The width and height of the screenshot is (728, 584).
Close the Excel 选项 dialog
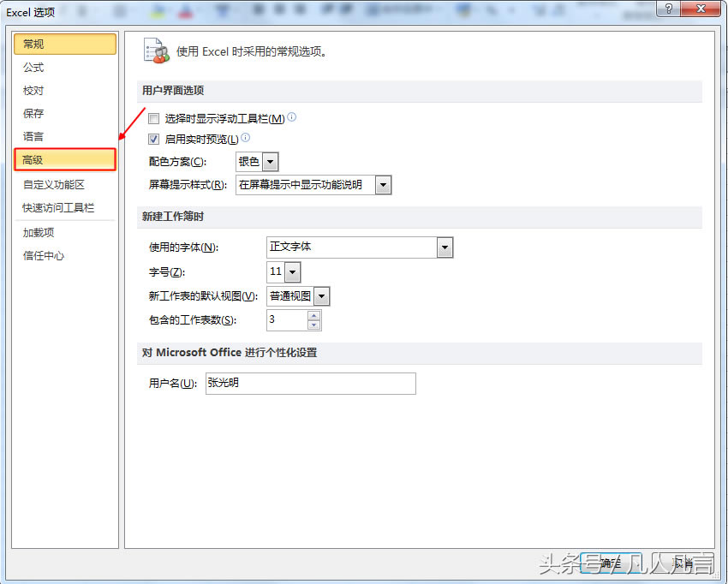pyautogui.click(x=701, y=9)
